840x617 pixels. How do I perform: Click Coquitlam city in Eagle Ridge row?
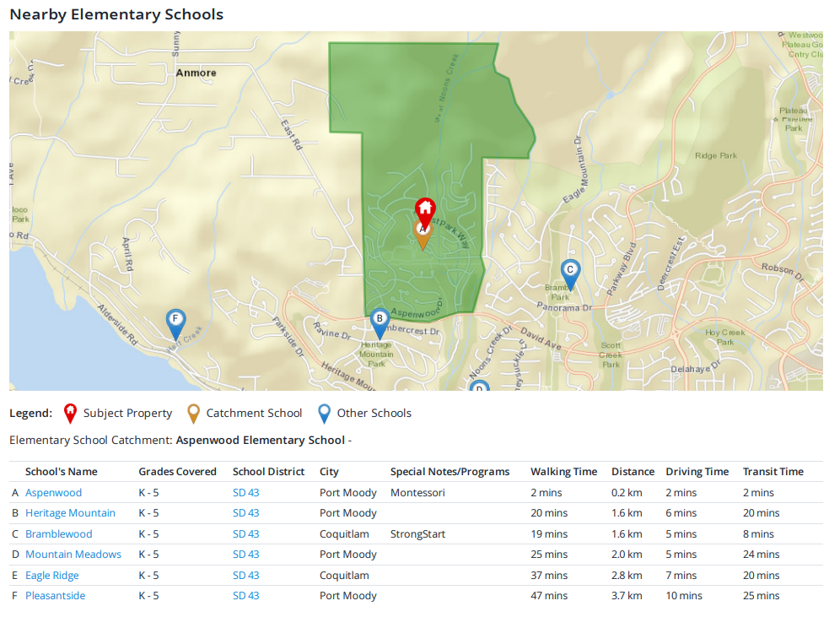344,575
